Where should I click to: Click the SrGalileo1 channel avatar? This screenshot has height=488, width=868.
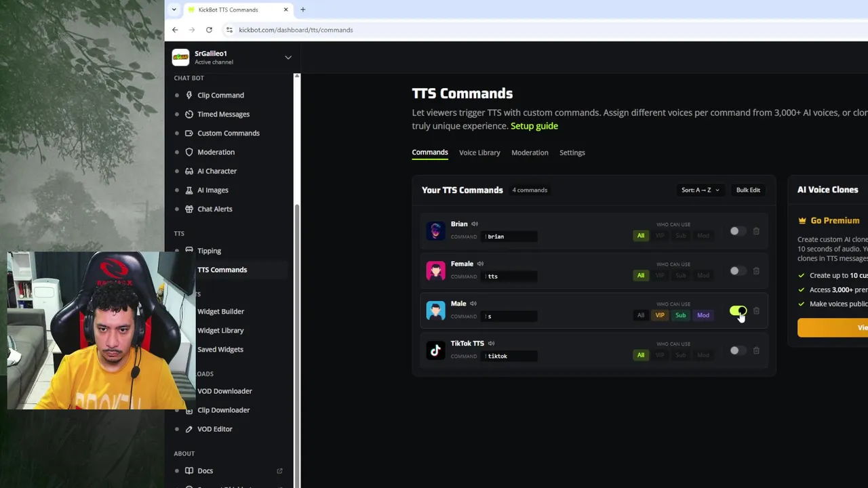tap(180, 58)
